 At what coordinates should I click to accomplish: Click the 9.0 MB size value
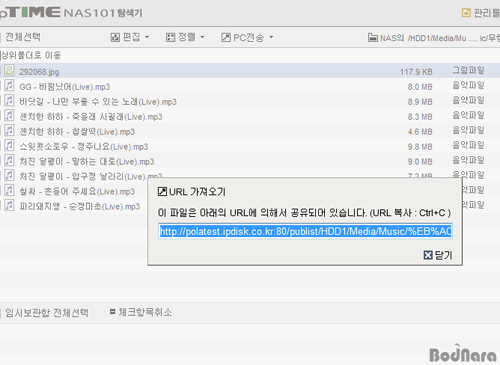click(420, 162)
